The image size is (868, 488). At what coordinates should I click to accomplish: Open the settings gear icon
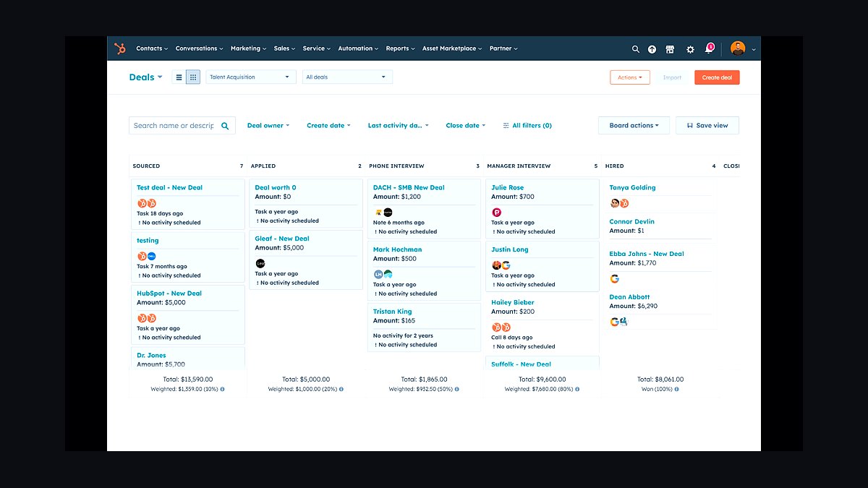click(690, 49)
